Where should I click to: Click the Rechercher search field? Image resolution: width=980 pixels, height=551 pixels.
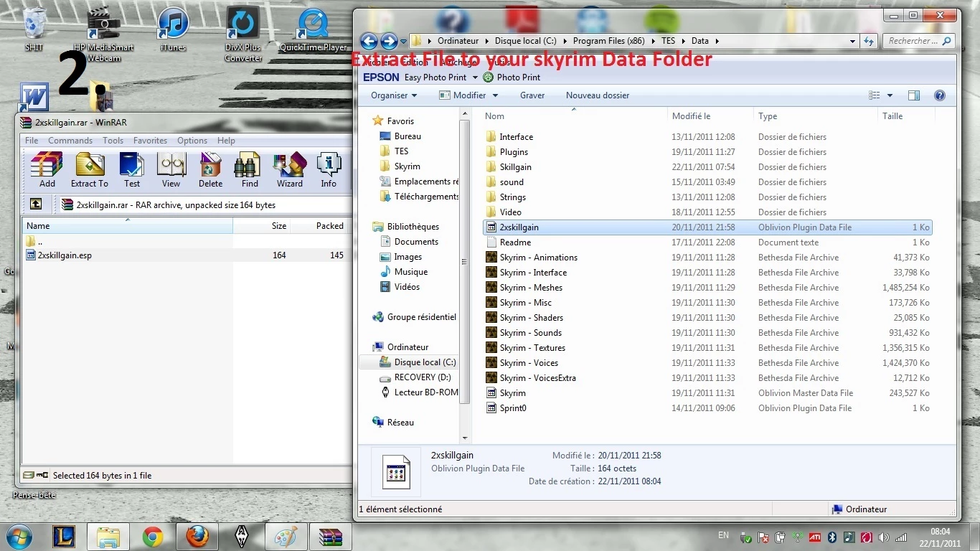click(919, 41)
